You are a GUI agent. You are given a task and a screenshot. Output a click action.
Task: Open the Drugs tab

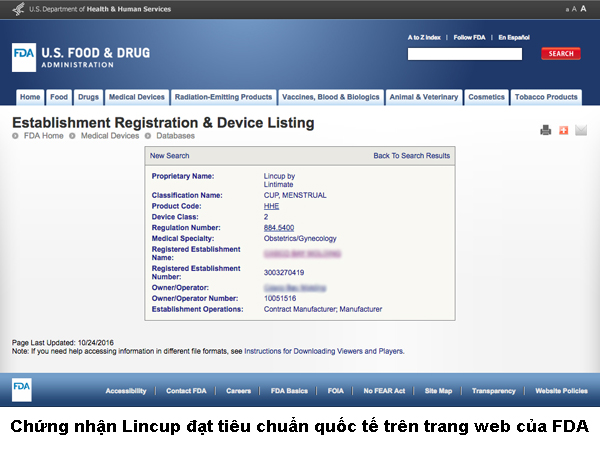[x=88, y=97]
